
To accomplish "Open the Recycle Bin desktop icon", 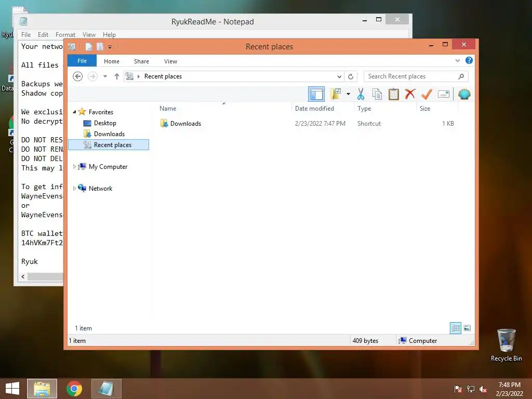I will (x=506, y=345).
